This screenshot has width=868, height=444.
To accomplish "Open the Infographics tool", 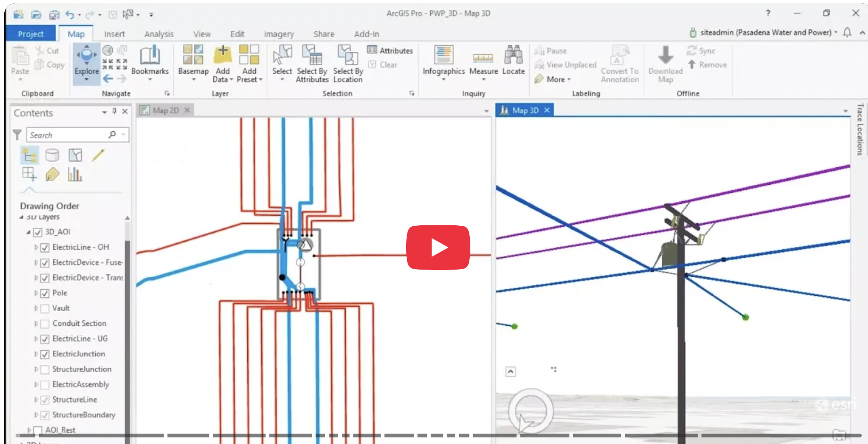I will 443,56.
